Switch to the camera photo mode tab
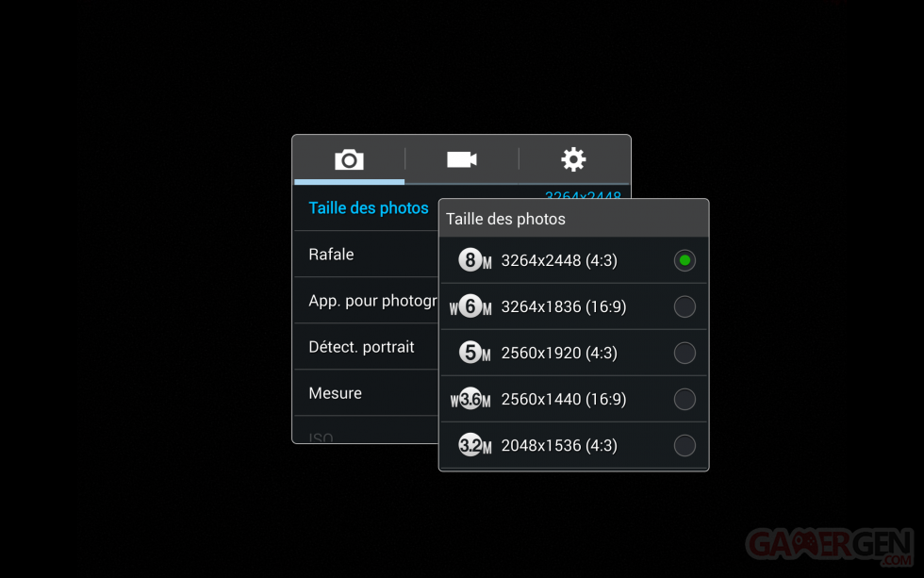This screenshot has width=924, height=578. click(x=349, y=159)
